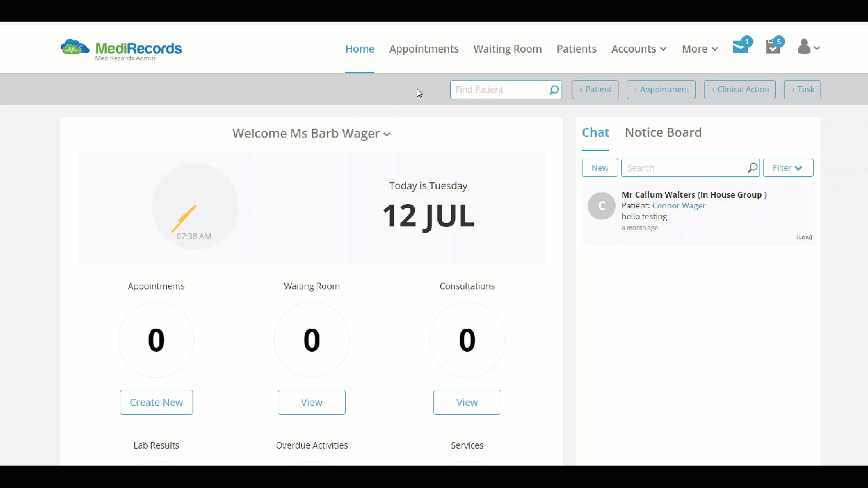Open the Appointments page
The image size is (868, 488).
(x=424, y=49)
